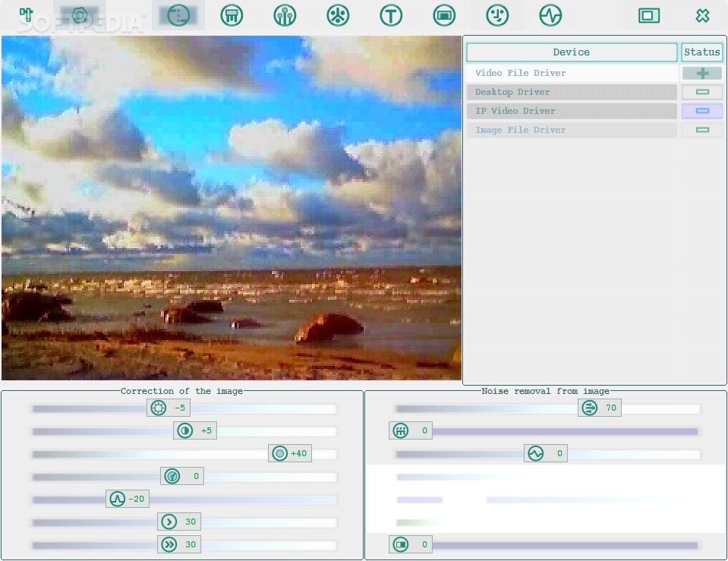Viewport: 728px width, 561px height.
Task: Click the brightness slider handle showing -5
Action: point(168,408)
